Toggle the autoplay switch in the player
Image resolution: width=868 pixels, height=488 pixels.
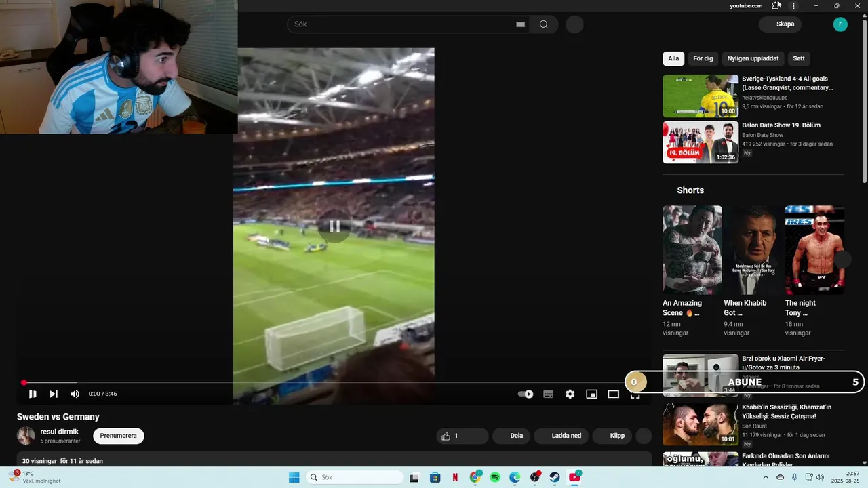pyautogui.click(x=526, y=394)
